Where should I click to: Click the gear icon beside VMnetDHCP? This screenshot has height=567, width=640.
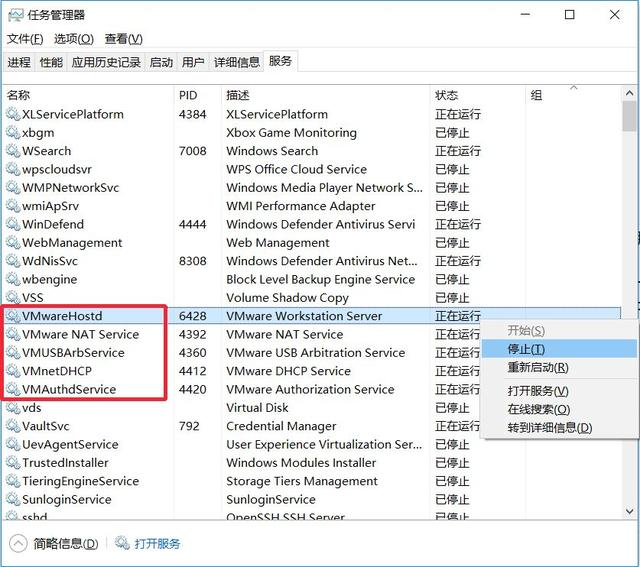(13, 371)
